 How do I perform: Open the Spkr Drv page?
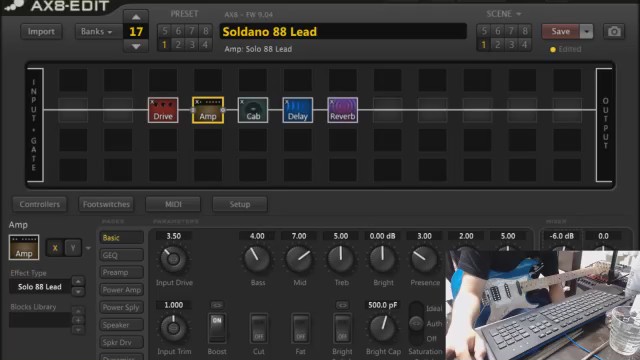click(x=121, y=342)
